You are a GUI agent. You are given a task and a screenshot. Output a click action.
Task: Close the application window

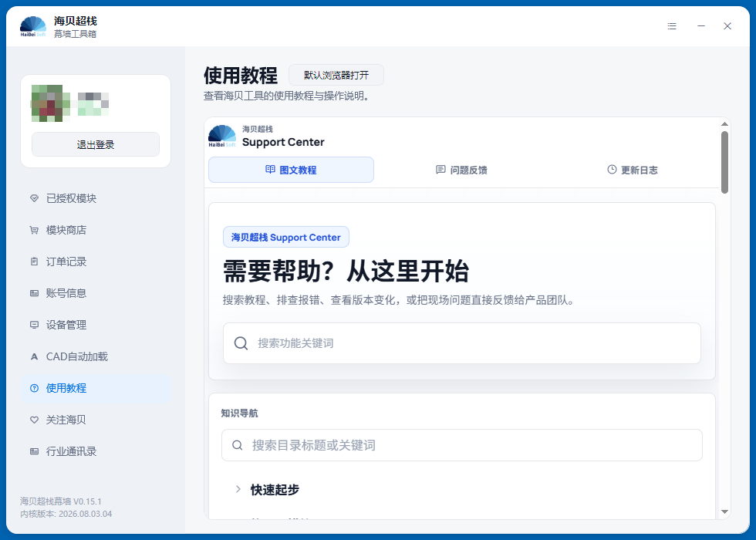tap(727, 26)
